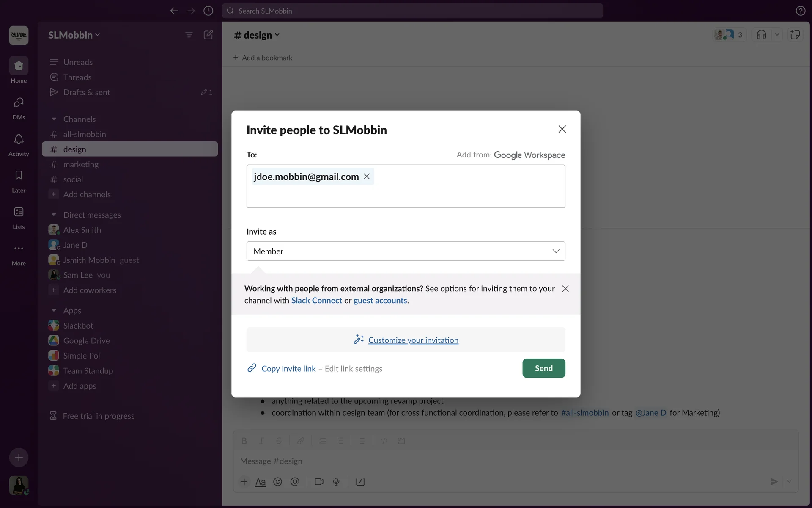Open the Lists view in the sidebar
Image resolution: width=812 pixels, height=508 pixels.
19,217
